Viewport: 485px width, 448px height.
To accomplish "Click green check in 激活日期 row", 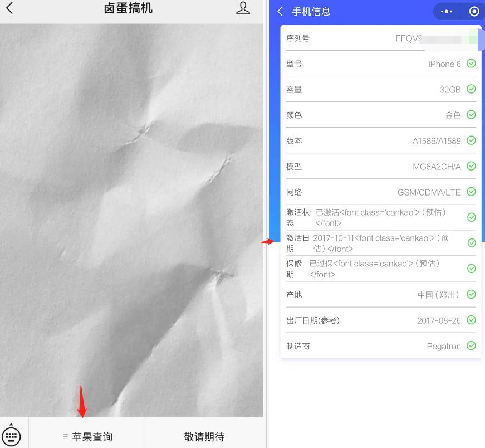I will 472,243.
